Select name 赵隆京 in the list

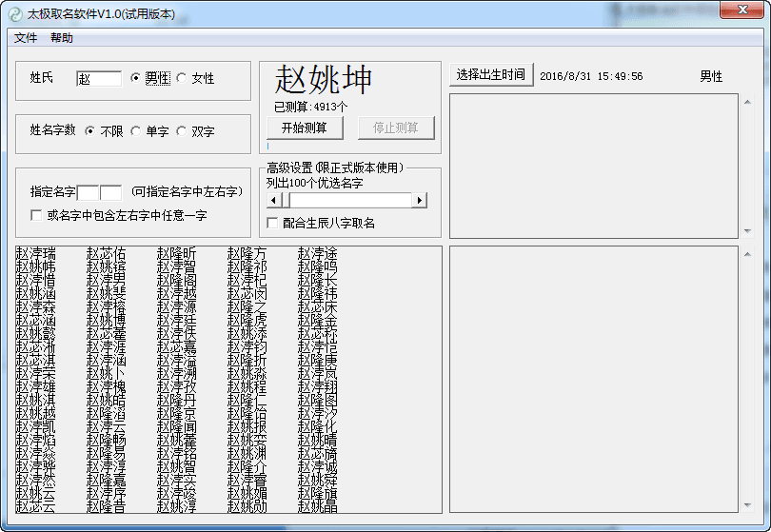coord(176,413)
